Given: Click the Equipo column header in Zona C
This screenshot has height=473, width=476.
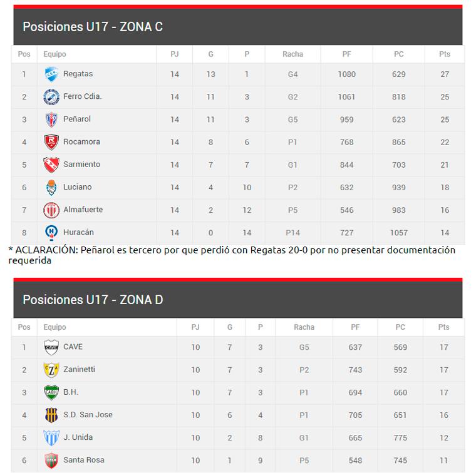Looking at the screenshot, I should click(55, 54).
